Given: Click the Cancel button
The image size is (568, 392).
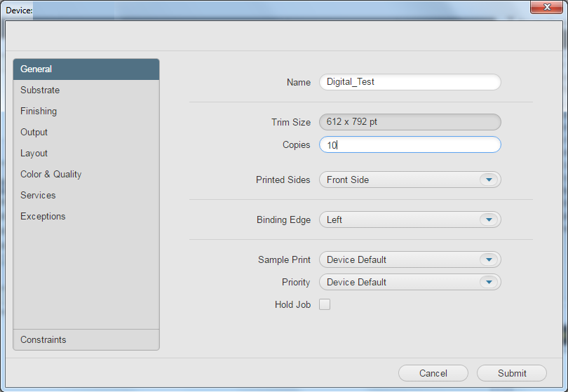Looking at the screenshot, I should click(433, 373).
